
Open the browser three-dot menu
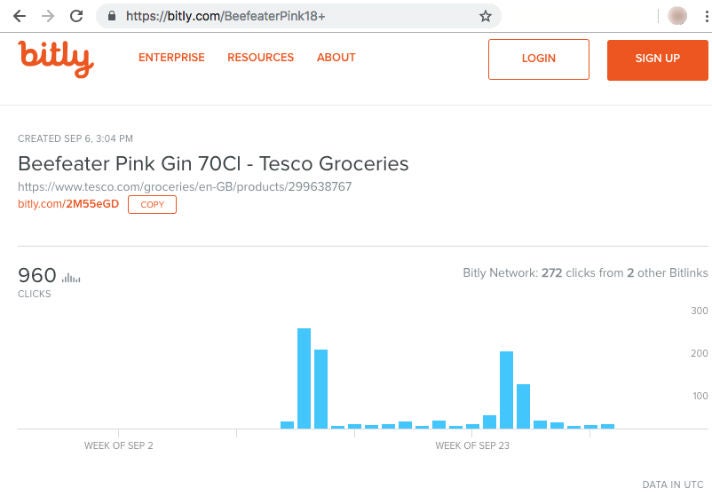pyautogui.click(x=703, y=16)
